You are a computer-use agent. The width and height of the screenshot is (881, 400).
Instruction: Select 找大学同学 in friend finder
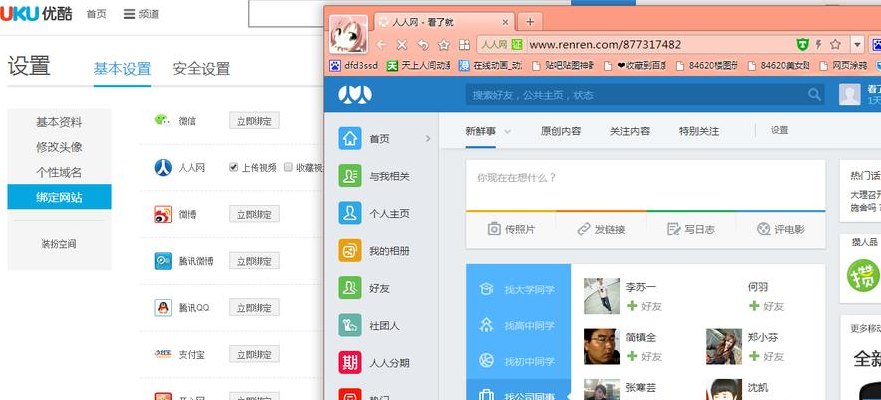pyautogui.click(x=518, y=289)
